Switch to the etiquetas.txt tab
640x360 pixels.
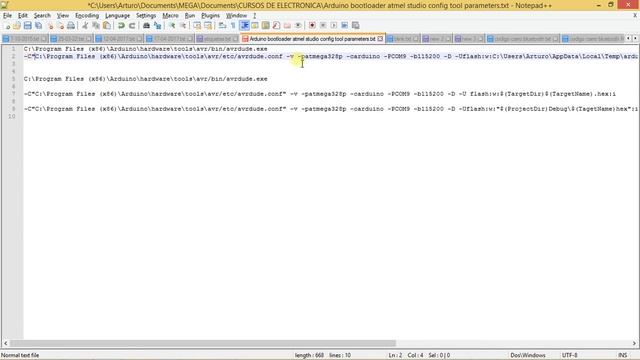217,39
